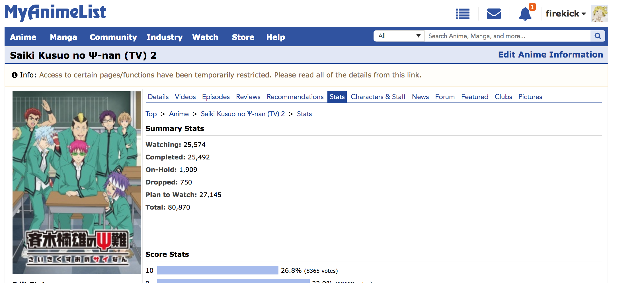Click the Top breadcrumb link

click(x=151, y=114)
